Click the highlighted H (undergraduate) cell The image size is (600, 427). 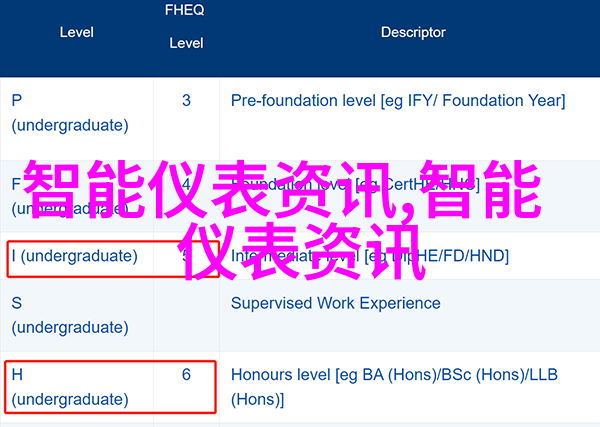coord(110,387)
